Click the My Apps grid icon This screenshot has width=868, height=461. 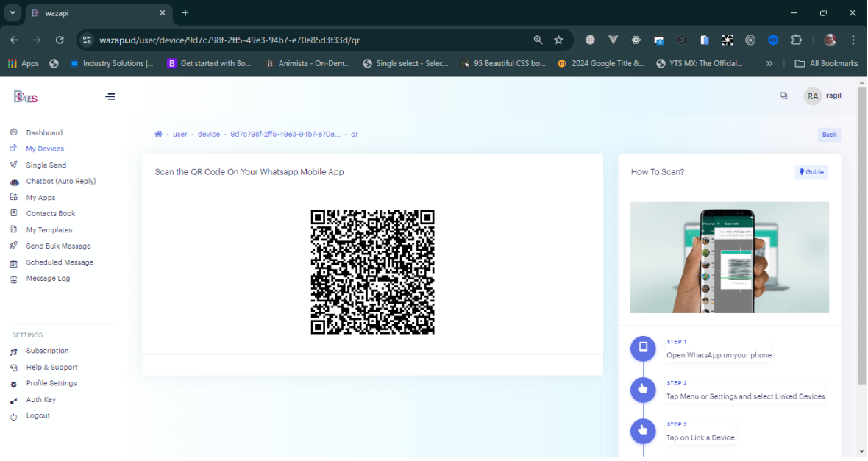coord(14,197)
